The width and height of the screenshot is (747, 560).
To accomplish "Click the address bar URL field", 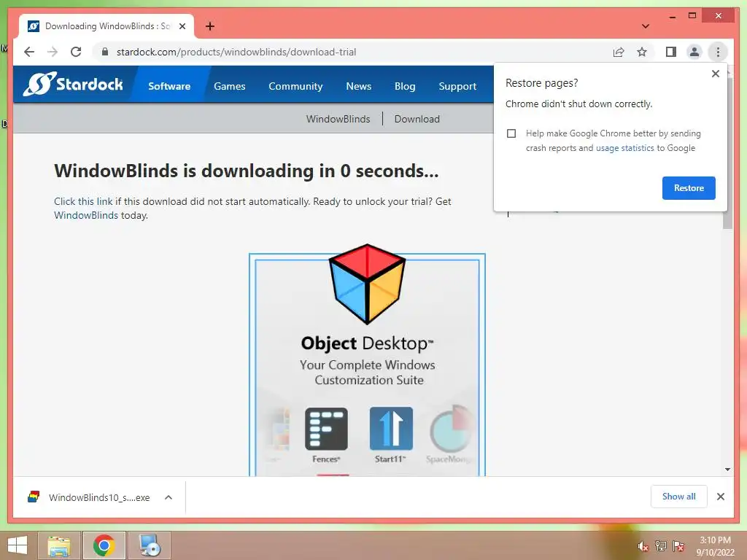I will 352,52.
